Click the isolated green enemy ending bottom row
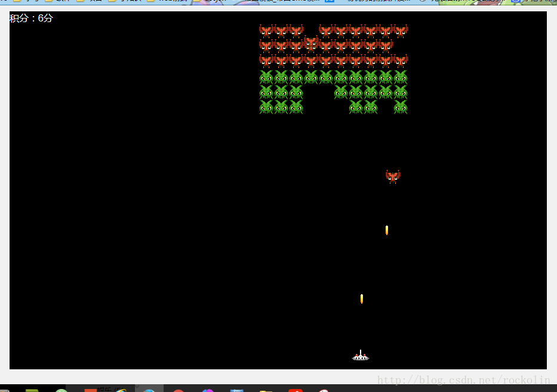This screenshot has width=557, height=392. [401, 107]
